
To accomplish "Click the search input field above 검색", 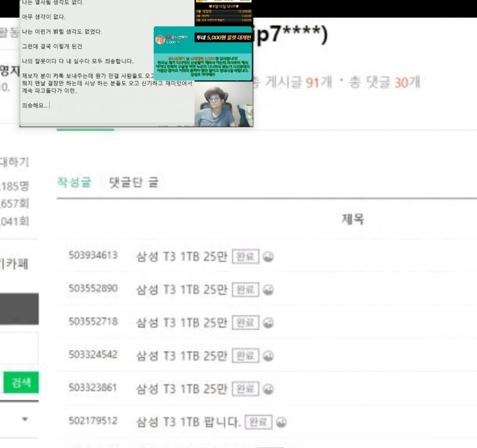I will tap(19, 348).
